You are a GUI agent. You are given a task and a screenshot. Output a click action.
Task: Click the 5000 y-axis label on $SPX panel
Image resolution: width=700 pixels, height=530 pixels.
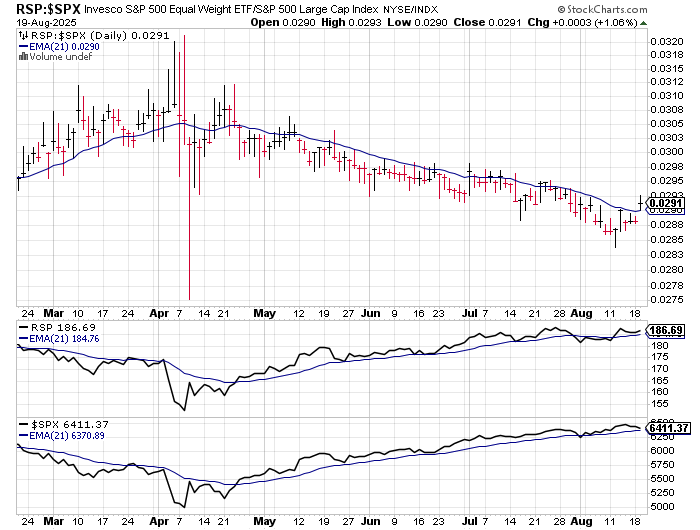coord(662,507)
